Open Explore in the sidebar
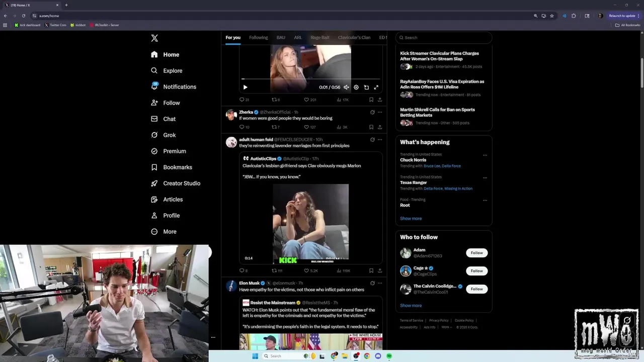The height and width of the screenshot is (362, 644). coord(167,70)
